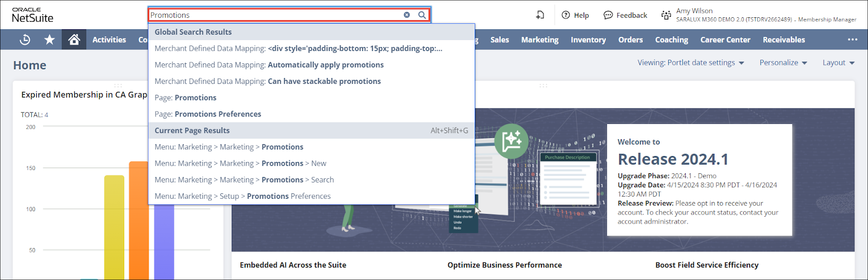Show more menus with ellipsis icon
The height and width of the screenshot is (280, 868).
coord(852,40)
